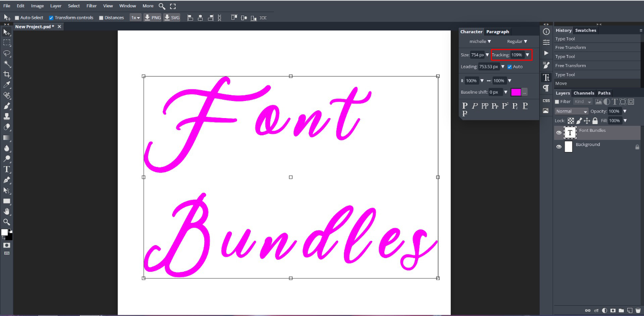This screenshot has height=316, width=644.
Task: Select the Spot Healing Brush tool
Action: pos(7,95)
